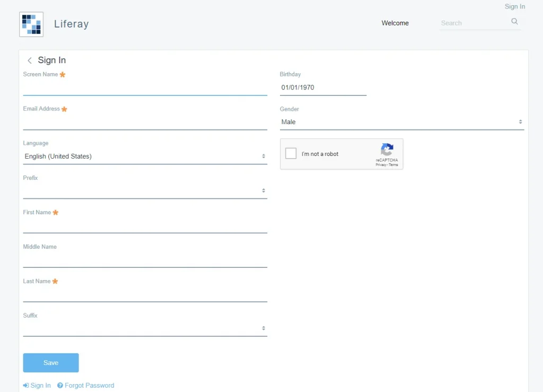Open the Prefix dropdown

[x=144, y=190]
